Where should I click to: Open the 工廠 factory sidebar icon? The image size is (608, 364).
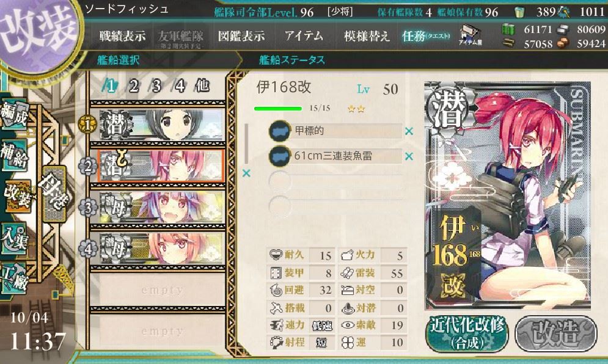14,278
